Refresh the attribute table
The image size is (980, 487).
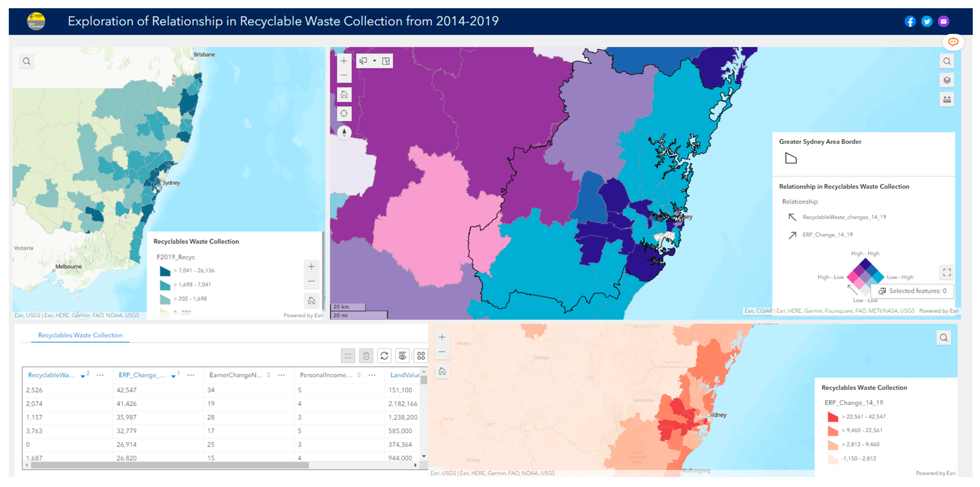pos(384,356)
